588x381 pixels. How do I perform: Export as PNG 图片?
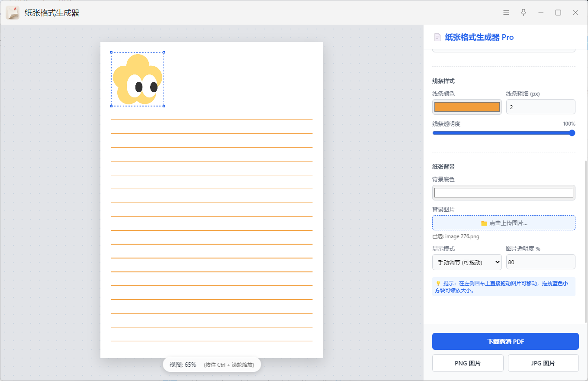click(468, 363)
